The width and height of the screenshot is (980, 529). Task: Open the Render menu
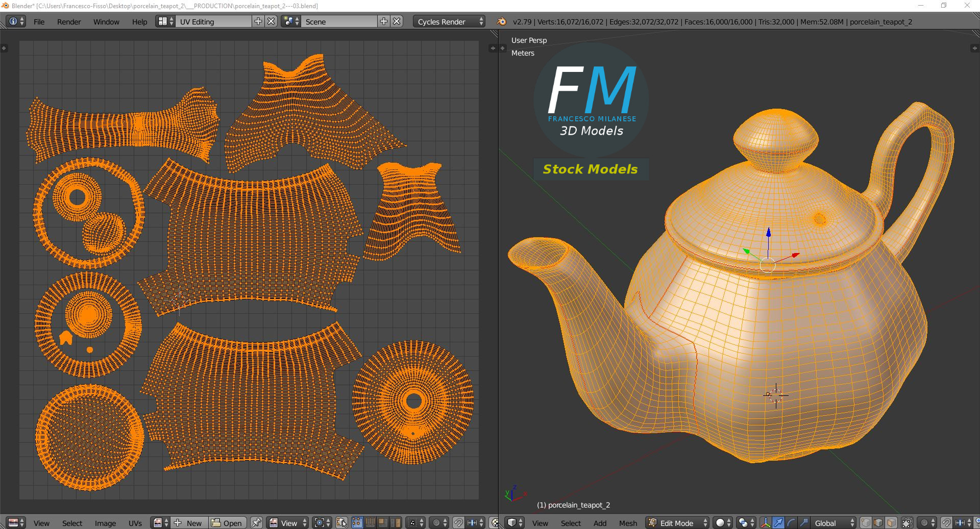click(69, 22)
